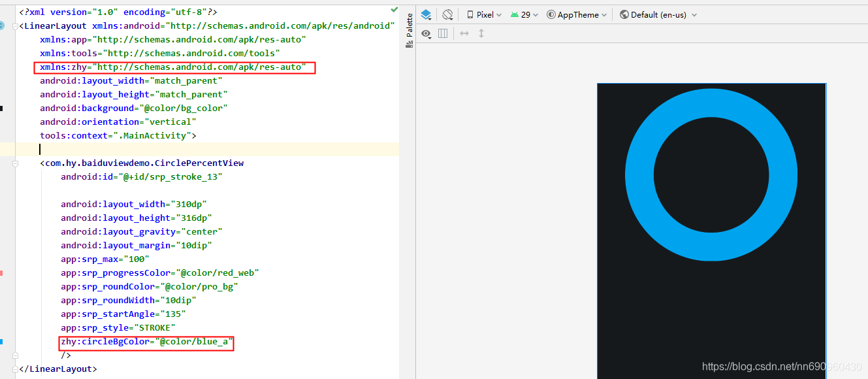Screen dimensions: 868x379
Task: Click the xml version declaration line
Action: (118, 12)
